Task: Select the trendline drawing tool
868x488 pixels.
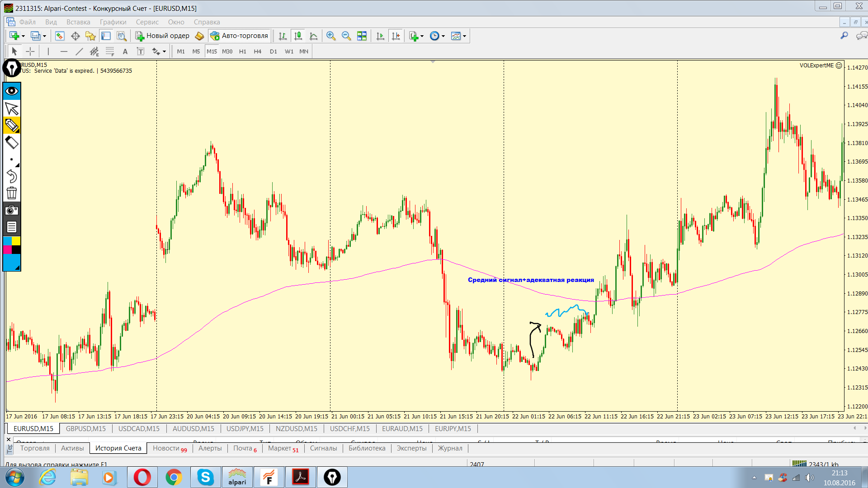Action: click(79, 52)
